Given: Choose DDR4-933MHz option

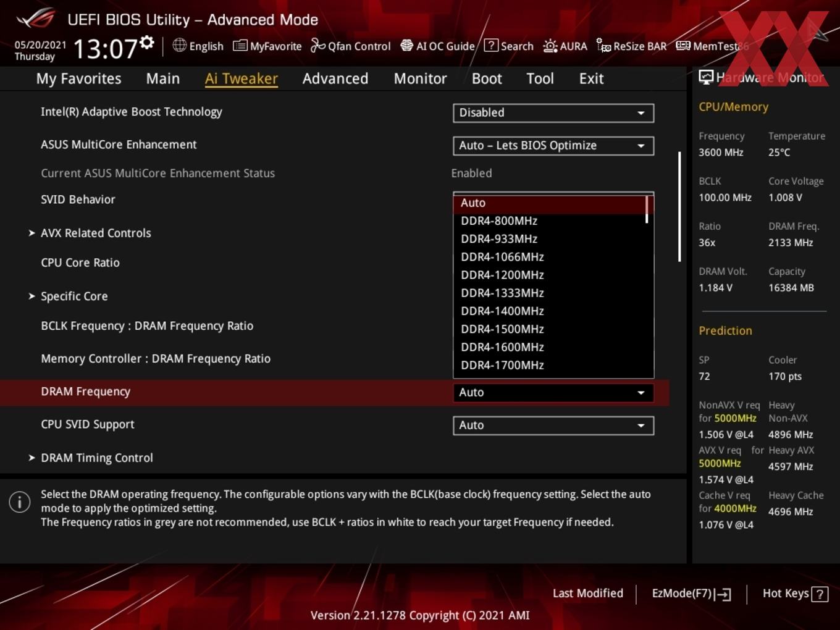Looking at the screenshot, I should pos(549,239).
